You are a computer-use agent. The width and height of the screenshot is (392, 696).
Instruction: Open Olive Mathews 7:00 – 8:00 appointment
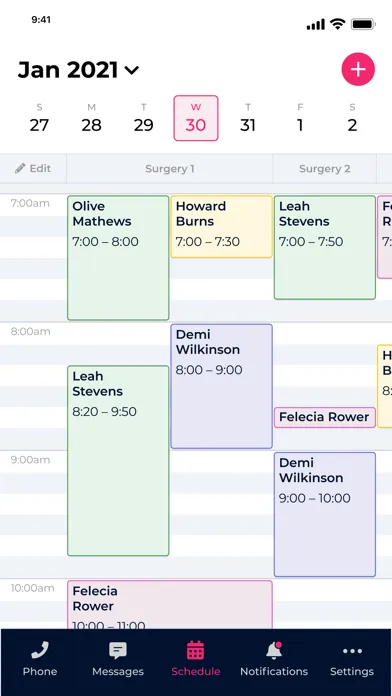[118, 258]
